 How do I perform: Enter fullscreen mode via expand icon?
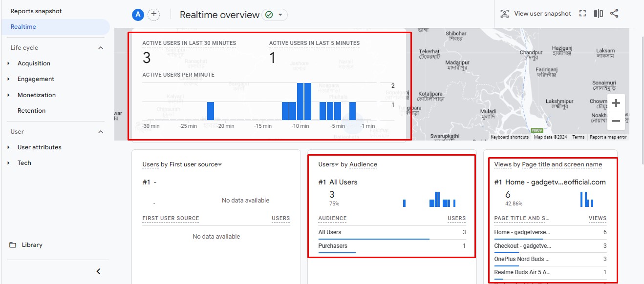point(582,14)
